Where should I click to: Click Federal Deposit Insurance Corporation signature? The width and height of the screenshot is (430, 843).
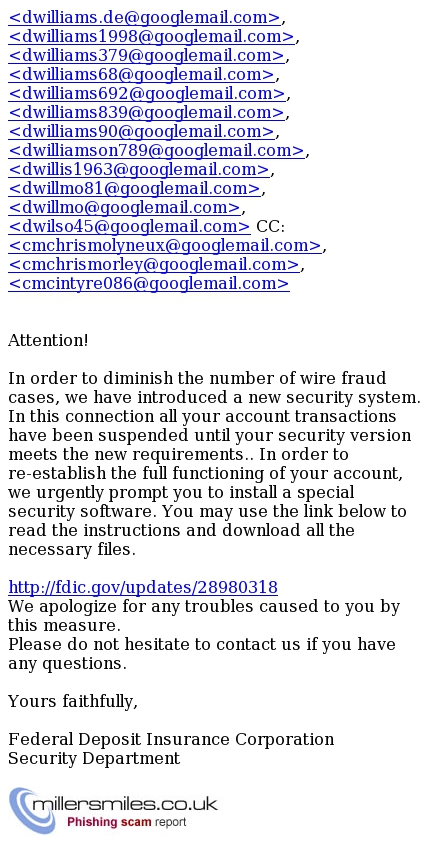[x=171, y=739]
